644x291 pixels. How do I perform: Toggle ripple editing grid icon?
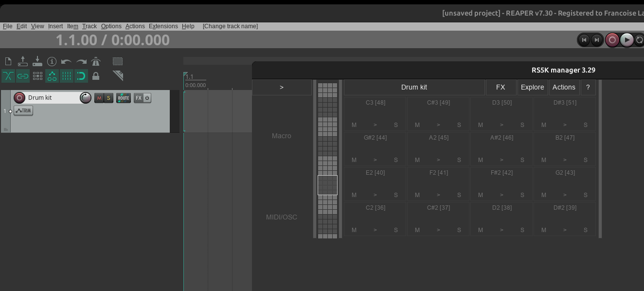(x=37, y=76)
